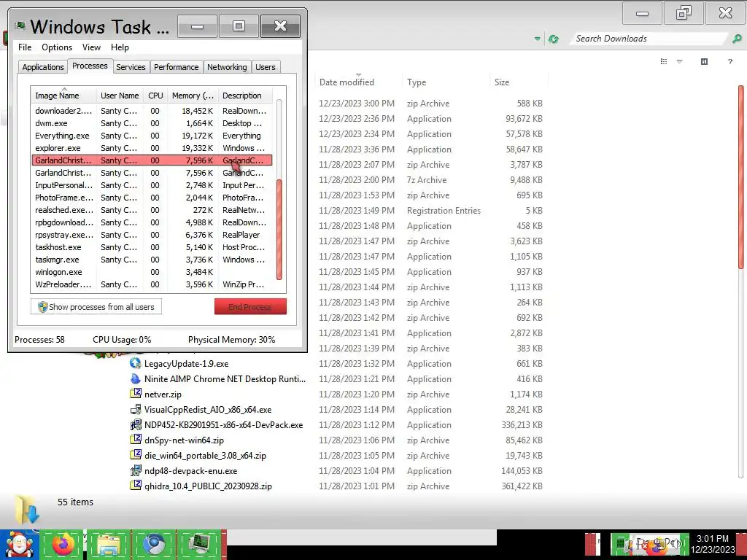Select the Processes tab
The image size is (747, 560).
(90, 66)
